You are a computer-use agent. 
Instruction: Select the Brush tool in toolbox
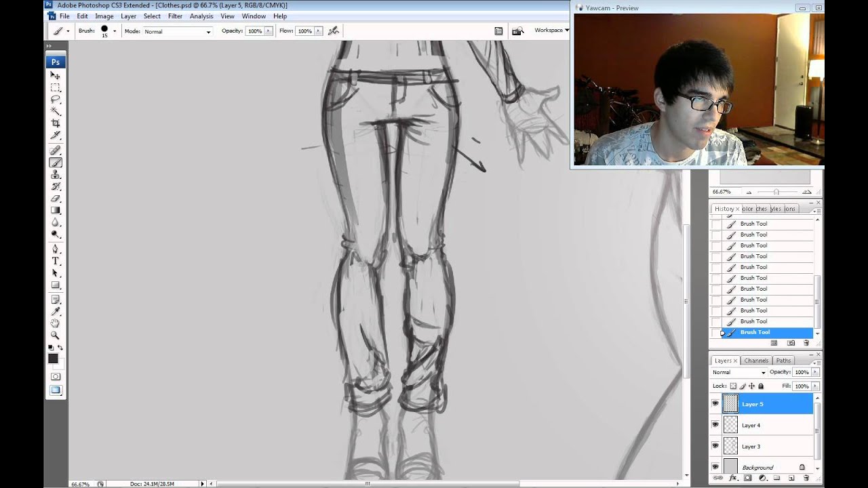coord(56,163)
